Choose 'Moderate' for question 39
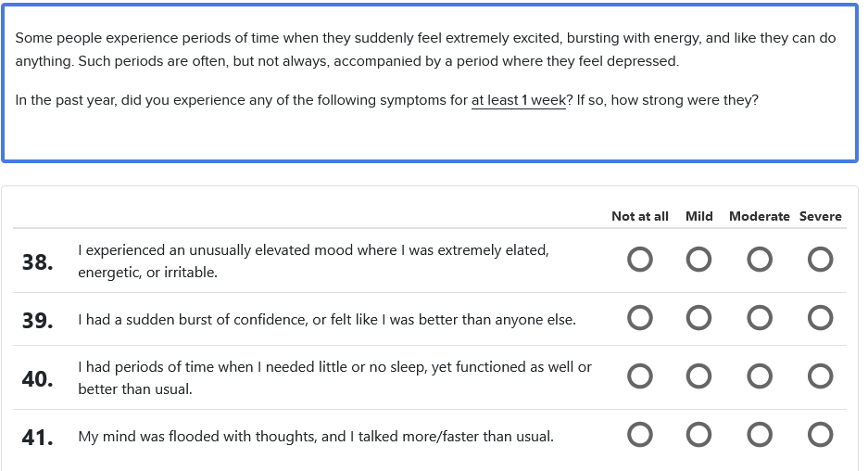This screenshot has width=868, height=471. point(760,319)
